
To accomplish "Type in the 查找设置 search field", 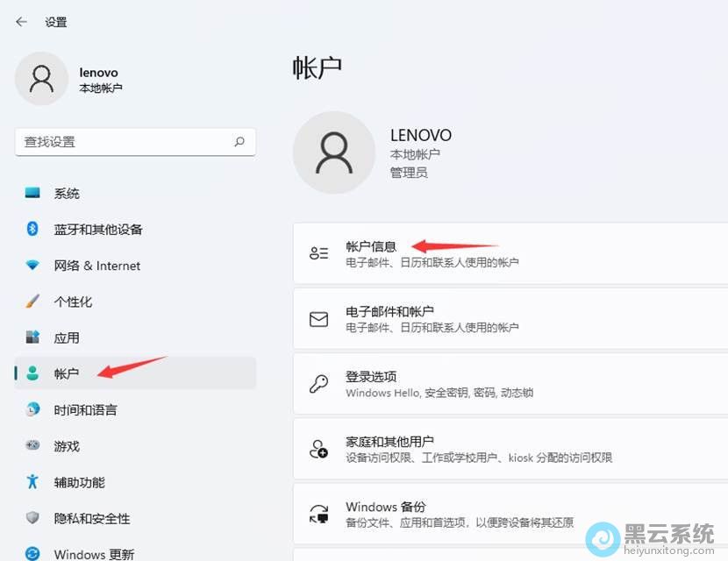I will [x=123, y=141].
